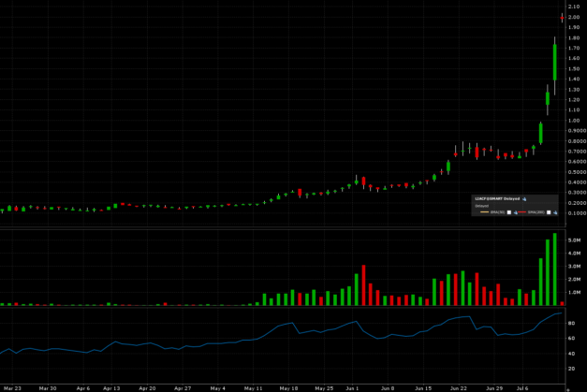Toggle the SMA(50) checkbox in legend

507,212
